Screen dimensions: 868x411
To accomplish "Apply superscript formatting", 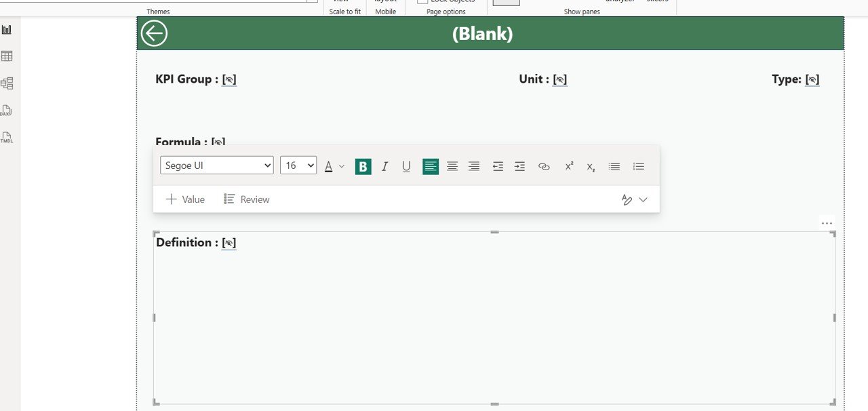I will pyautogui.click(x=569, y=166).
